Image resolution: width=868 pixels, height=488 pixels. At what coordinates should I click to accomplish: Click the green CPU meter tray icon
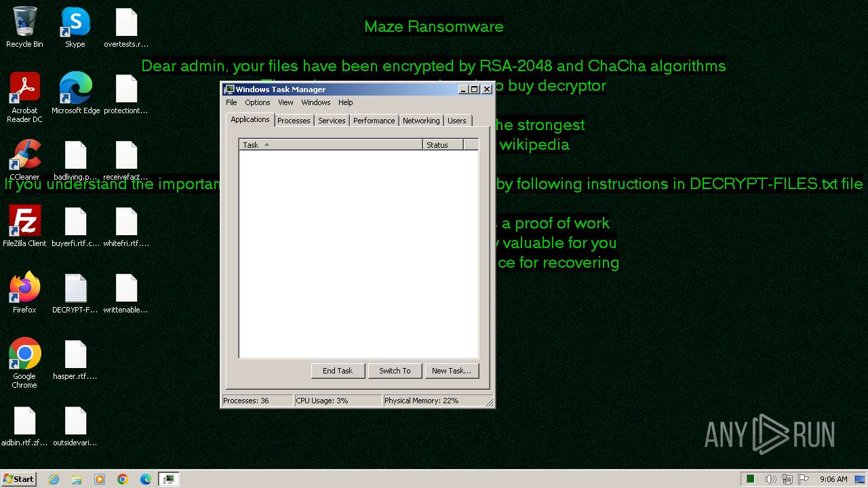tap(751, 479)
